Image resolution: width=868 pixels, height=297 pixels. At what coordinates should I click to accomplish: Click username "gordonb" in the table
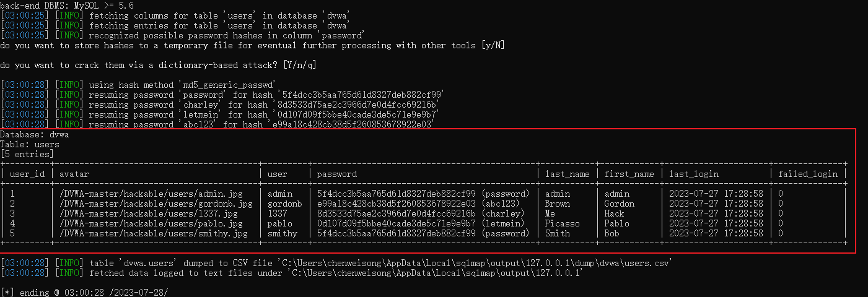[x=284, y=204]
